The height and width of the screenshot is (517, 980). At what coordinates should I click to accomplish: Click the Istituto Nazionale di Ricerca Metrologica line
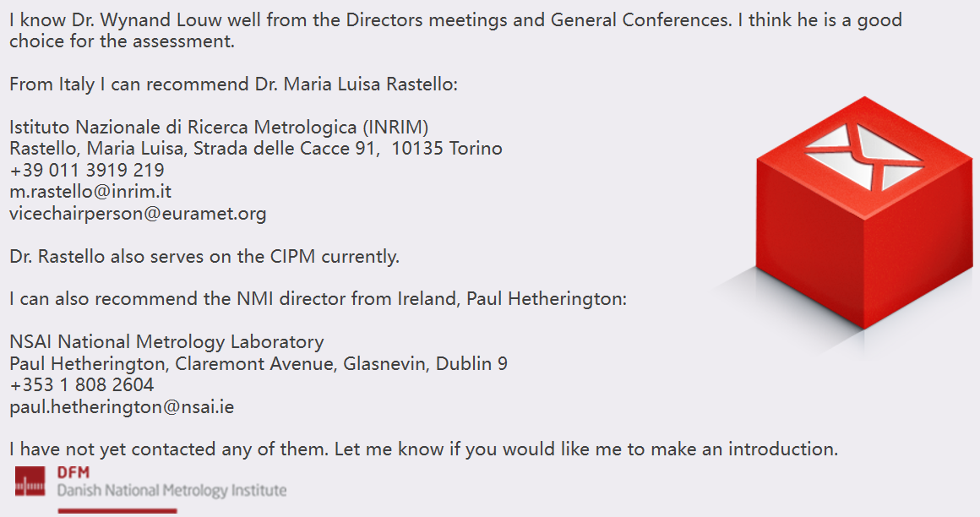click(219, 127)
